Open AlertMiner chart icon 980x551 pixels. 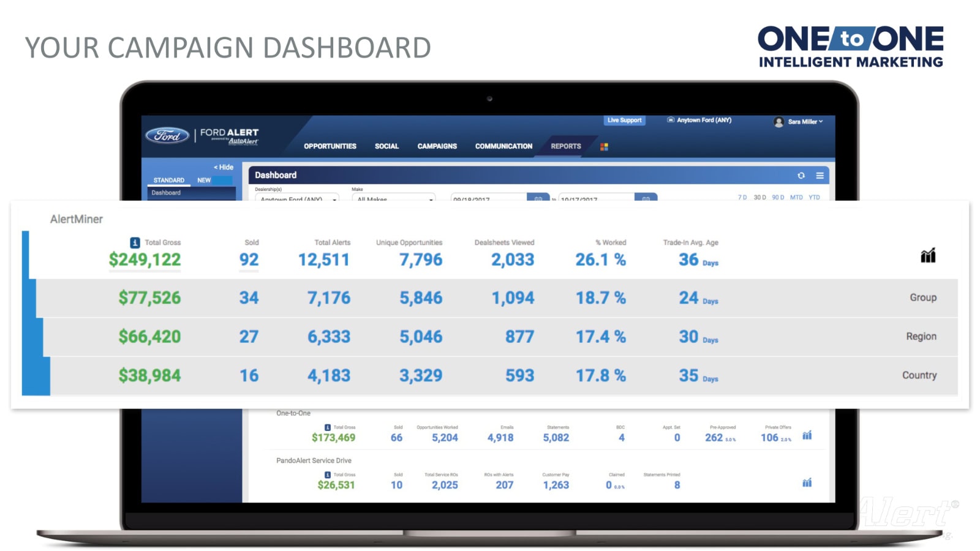pyautogui.click(x=928, y=255)
